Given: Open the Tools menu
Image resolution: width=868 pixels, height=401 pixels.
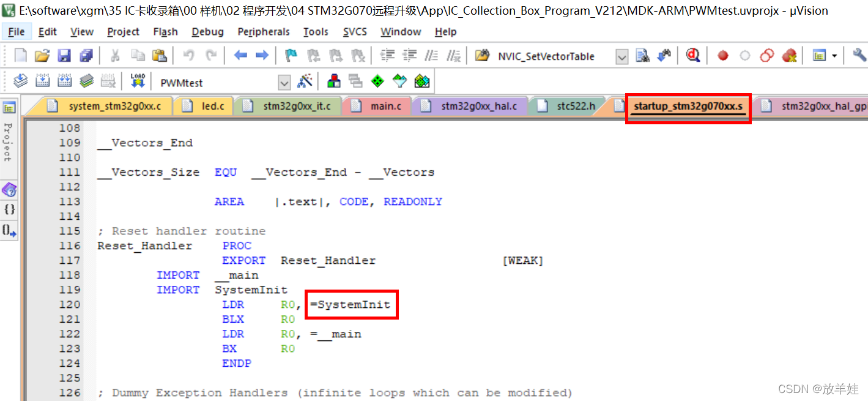Looking at the screenshot, I should [x=316, y=32].
